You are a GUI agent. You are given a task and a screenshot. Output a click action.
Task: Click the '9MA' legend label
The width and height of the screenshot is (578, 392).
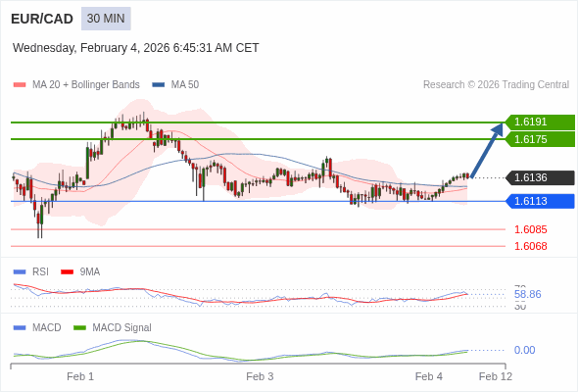[x=90, y=272]
